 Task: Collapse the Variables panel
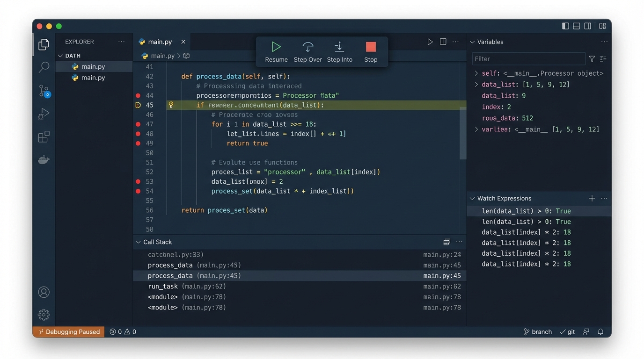(472, 42)
